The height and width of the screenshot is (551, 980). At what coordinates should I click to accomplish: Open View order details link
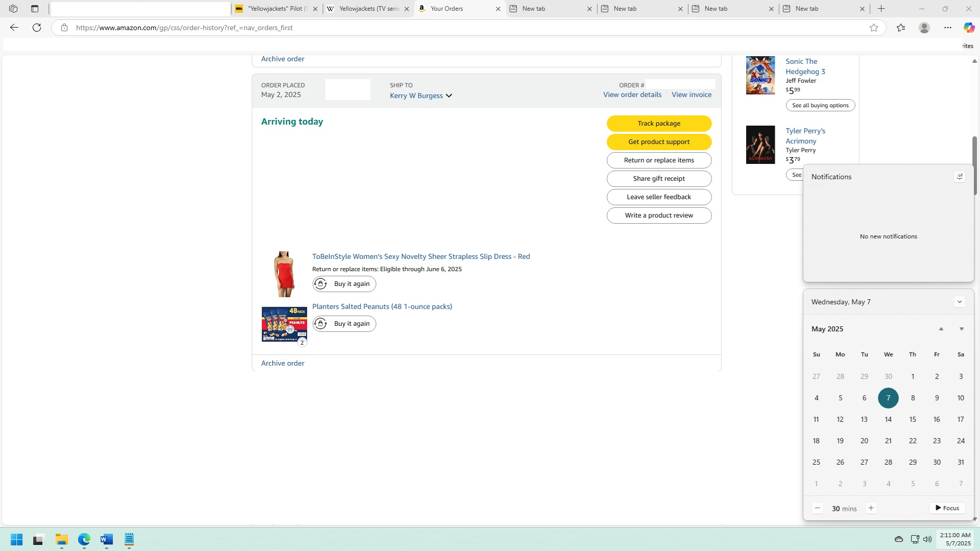[632, 94]
